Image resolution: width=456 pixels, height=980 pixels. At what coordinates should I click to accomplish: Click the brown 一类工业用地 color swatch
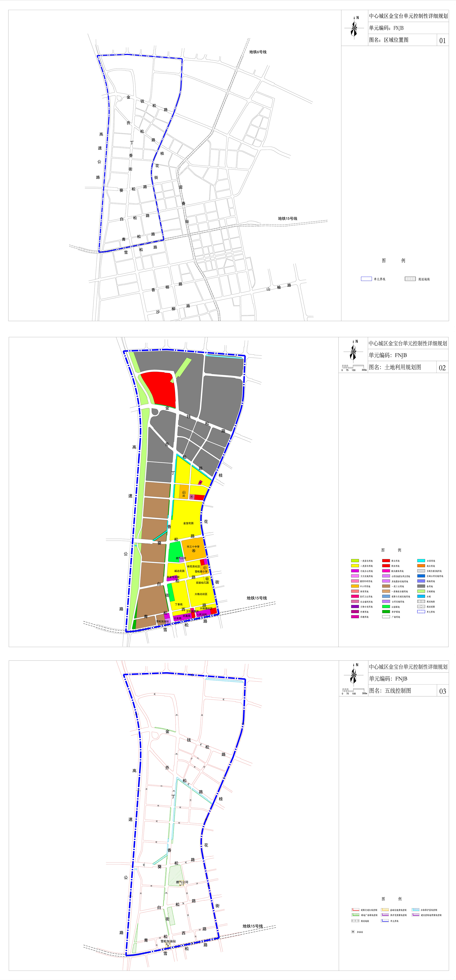[x=386, y=586]
